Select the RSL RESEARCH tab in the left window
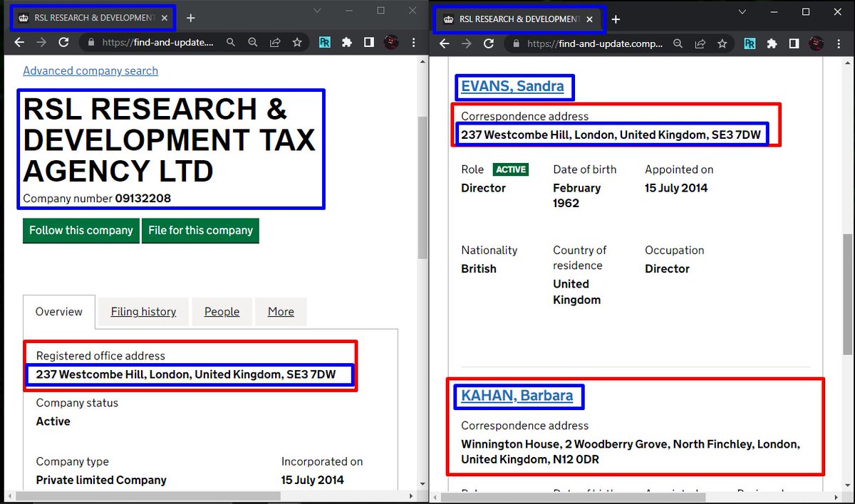The width and height of the screenshot is (855, 504). 93,18
